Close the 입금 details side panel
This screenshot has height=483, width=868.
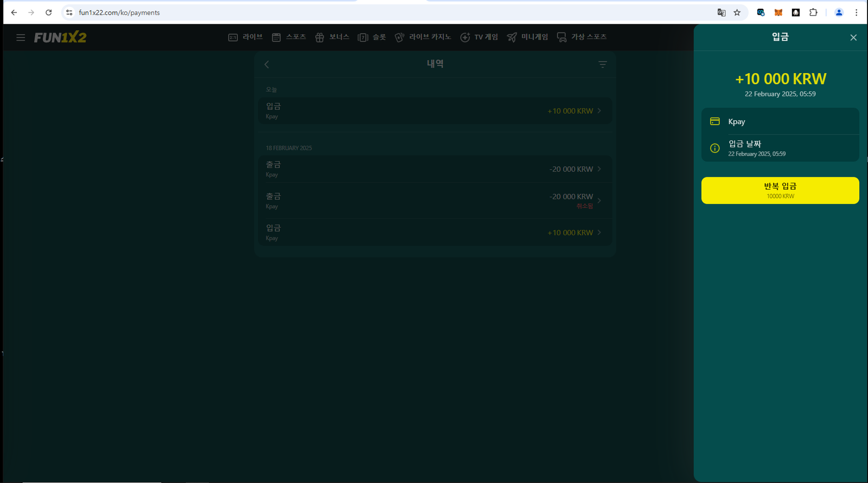(x=853, y=37)
